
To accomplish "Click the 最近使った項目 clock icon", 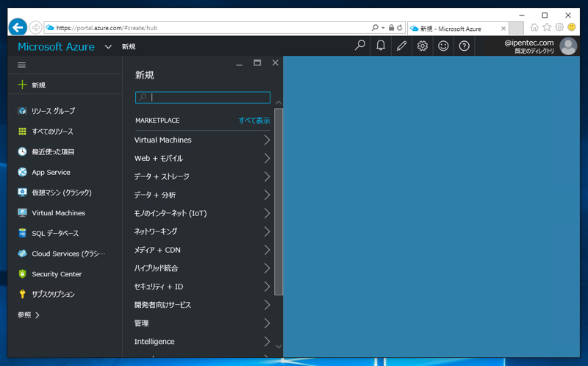I will [x=22, y=151].
